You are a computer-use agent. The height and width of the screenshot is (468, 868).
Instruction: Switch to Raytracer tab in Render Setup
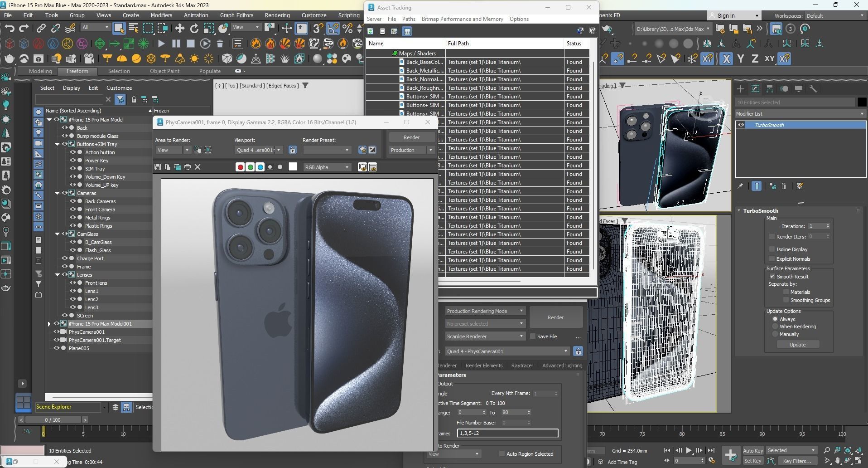coord(522,366)
